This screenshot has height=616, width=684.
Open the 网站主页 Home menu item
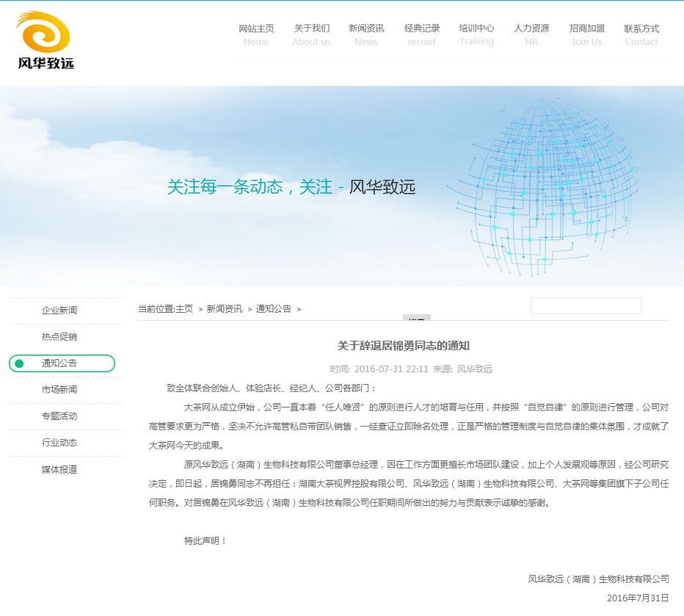tap(256, 35)
